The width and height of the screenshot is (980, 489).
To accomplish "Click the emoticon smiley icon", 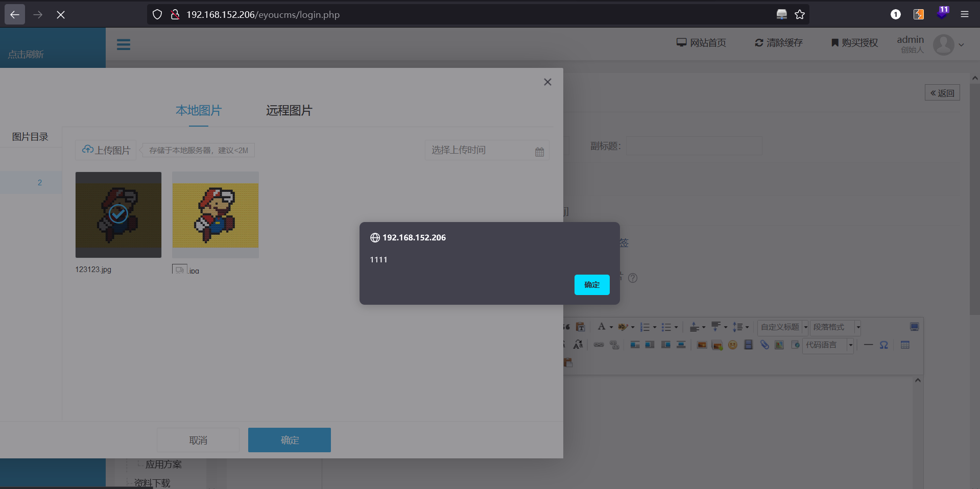I will [x=733, y=345].
